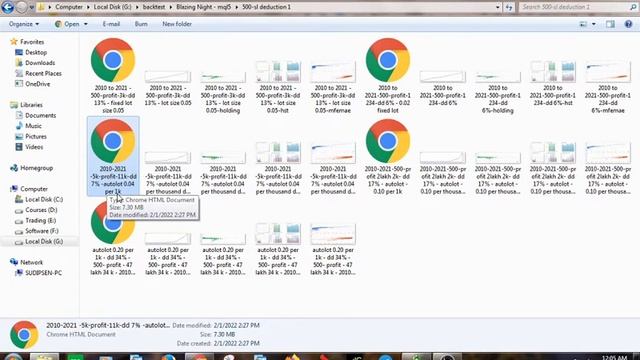Open Local Disk (G:) in navigation pane
The height and width of the screenshot is (360, 640).
click(x=44, y=242)
